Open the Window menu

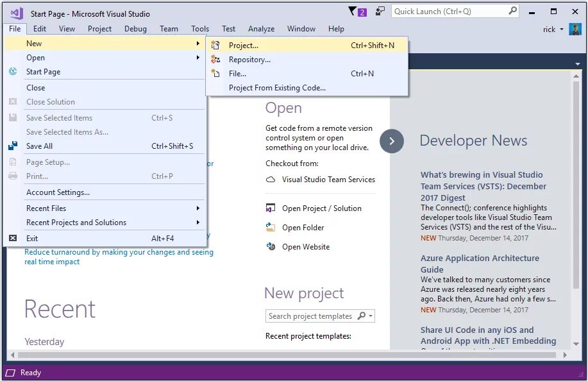[301, 28]
